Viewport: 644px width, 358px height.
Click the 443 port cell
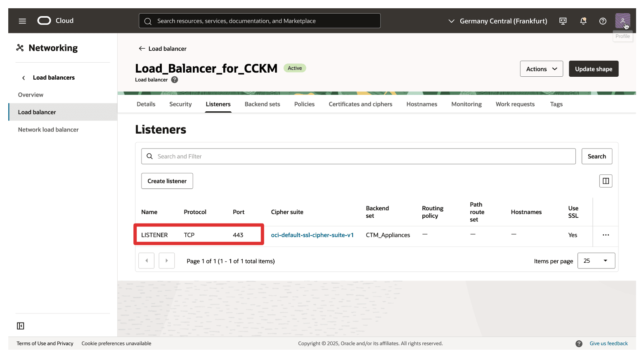(x=238, y=235)
